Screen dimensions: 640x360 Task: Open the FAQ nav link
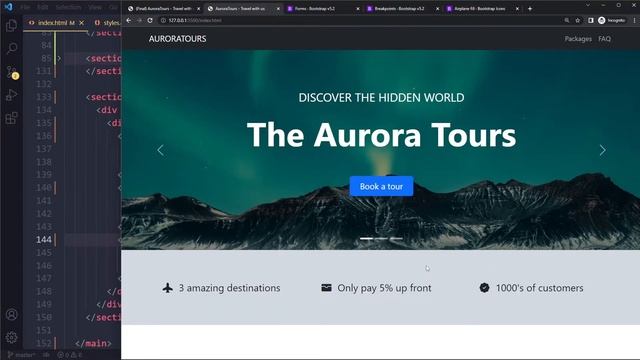pyautogui.click(x=604, y=39)
